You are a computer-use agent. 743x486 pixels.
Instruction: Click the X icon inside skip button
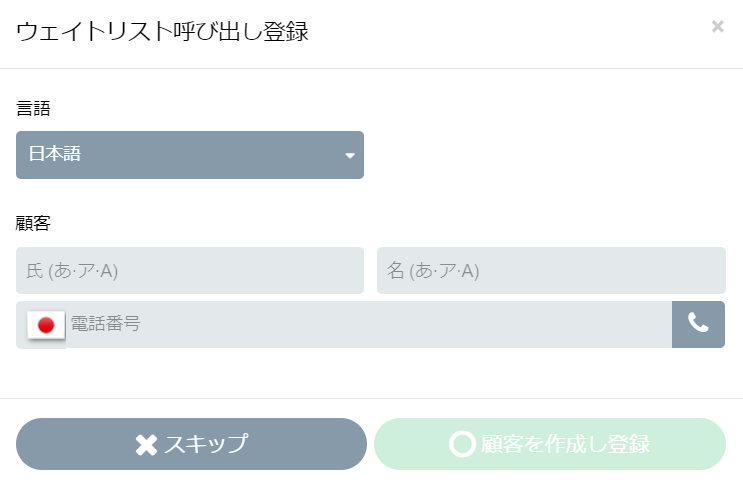click(x=146, y=445)
